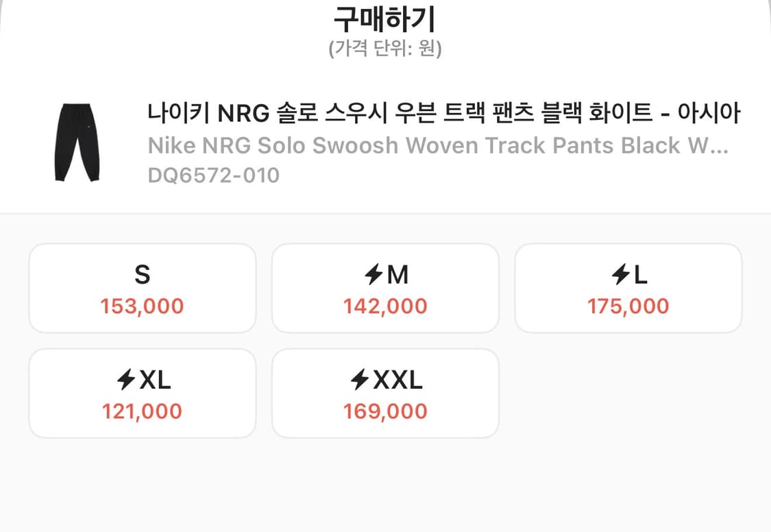The width and height of the screenshot is (771, 532).
Task: Click the lightning bolt icon next to XL
Action: click(x=126, y=379)
